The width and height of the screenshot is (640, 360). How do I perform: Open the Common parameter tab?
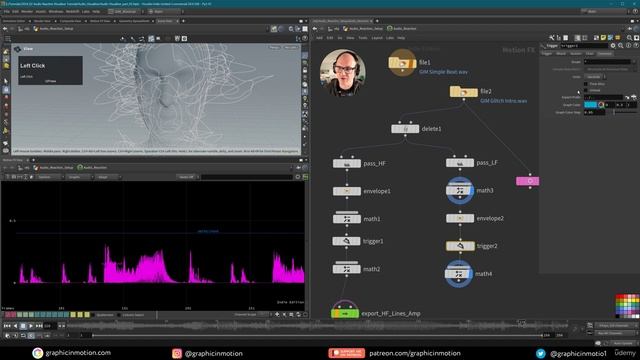(605, 53)
